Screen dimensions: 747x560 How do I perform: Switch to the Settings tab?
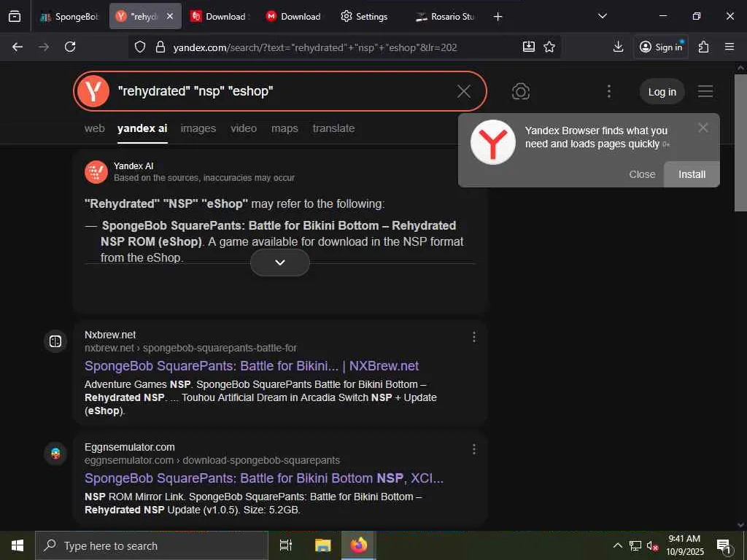(x=365, y=17)
